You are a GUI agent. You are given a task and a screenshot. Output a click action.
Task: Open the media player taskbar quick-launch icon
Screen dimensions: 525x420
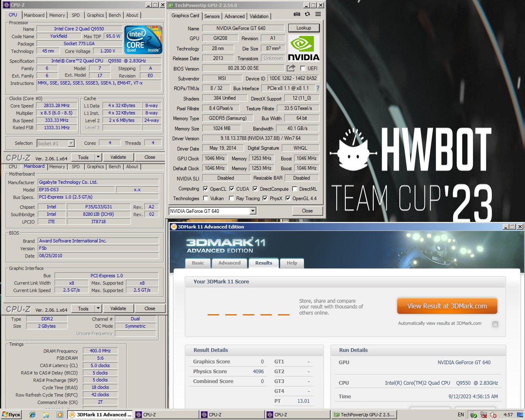(60, 415)
